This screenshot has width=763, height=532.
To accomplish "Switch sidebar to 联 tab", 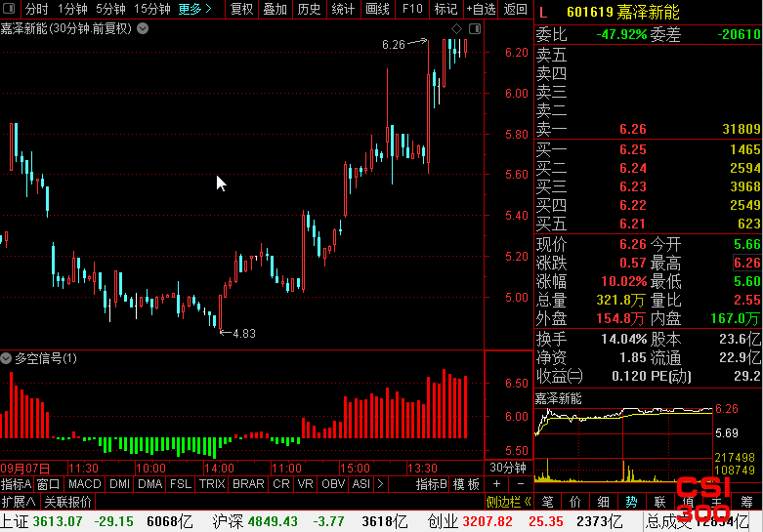I will click(x=659, y=502).
